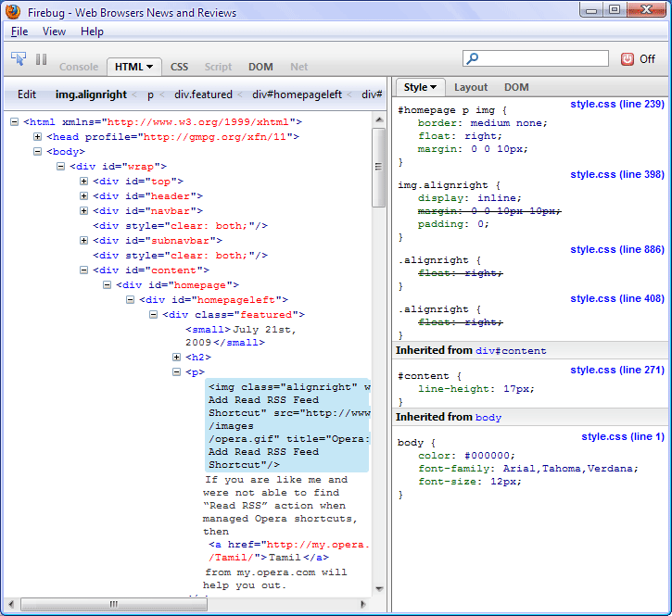This screenshot has width=672, height=616.
Task: Open the HTML tab dropdown
Action: pos(149,67)
